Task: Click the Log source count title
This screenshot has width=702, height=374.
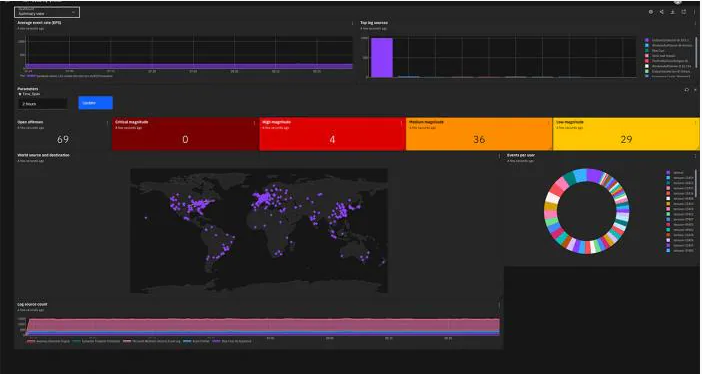Action: 32,304
